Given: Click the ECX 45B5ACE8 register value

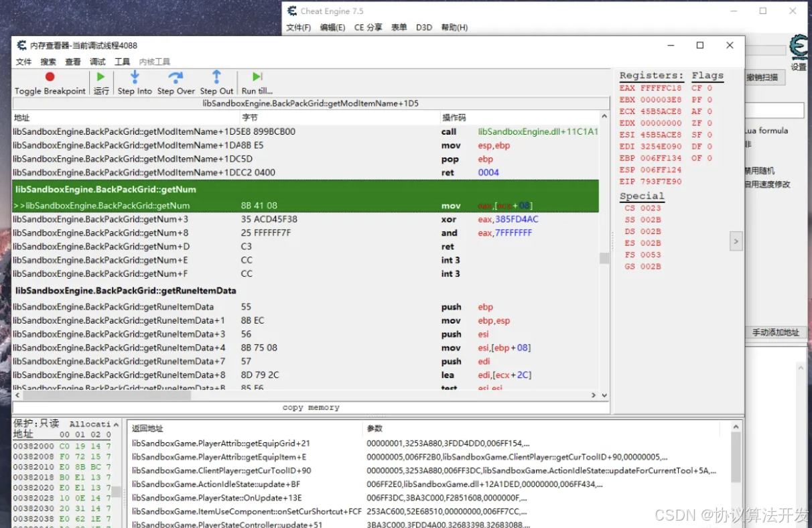Looking at the screenshot, I should pos(650,111).
